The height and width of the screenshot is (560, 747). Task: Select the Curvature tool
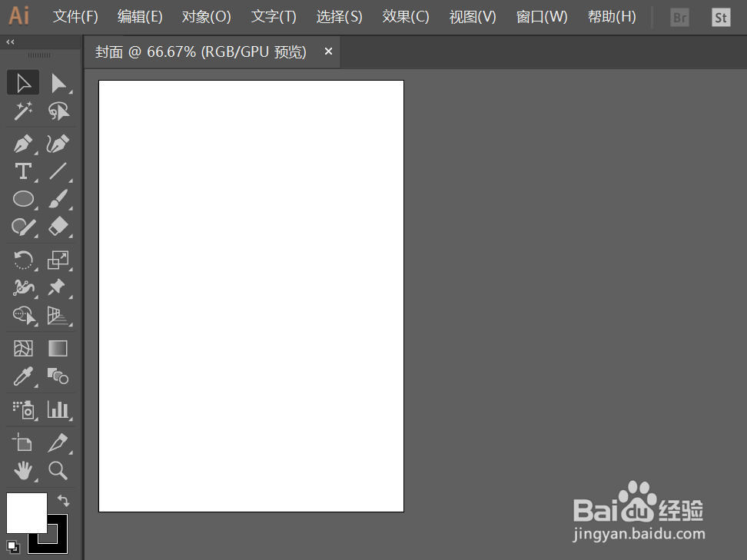pyautogui.click(x=58, y=144)
